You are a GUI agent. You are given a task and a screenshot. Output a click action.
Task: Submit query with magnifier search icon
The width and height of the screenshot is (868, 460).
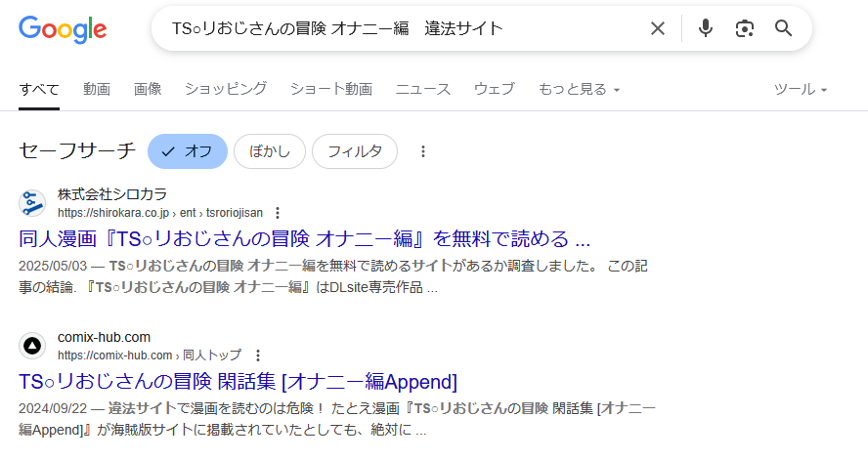tap(783, 28)
